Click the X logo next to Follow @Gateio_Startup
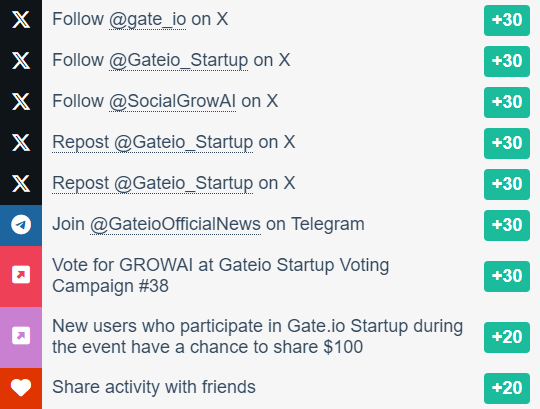 [x=21, y=61]
